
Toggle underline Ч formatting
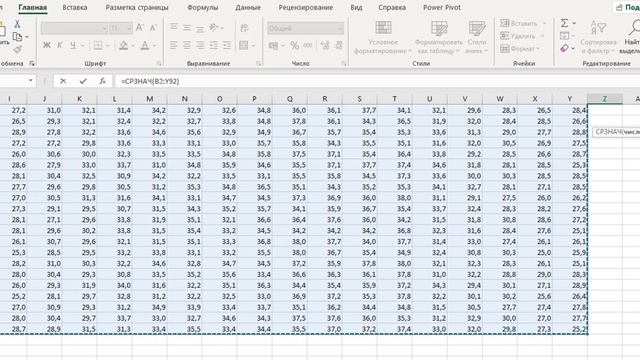click(x=73, y=45)
